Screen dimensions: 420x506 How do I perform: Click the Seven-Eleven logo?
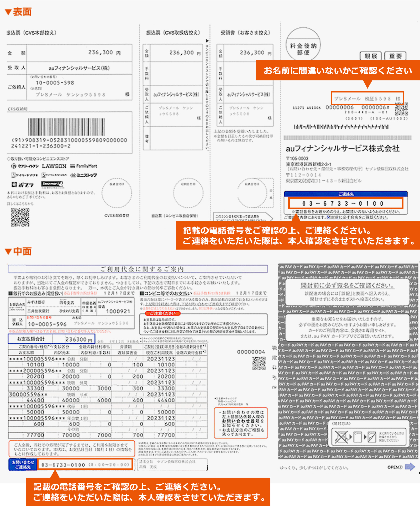(25, 166)
